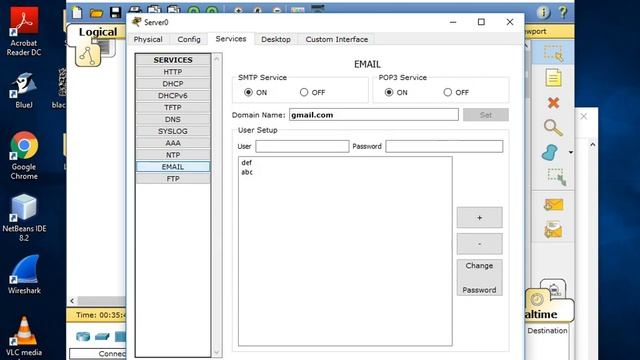Screen dimensions: 640x360
Task: Select the Routers device category icon
Action: (83, 336)
